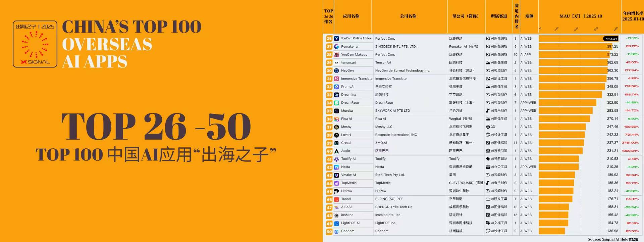Click the 公司名称 column header
This screenshot has height=242, width=644.
pyautogui.click(x=408, y=16)
